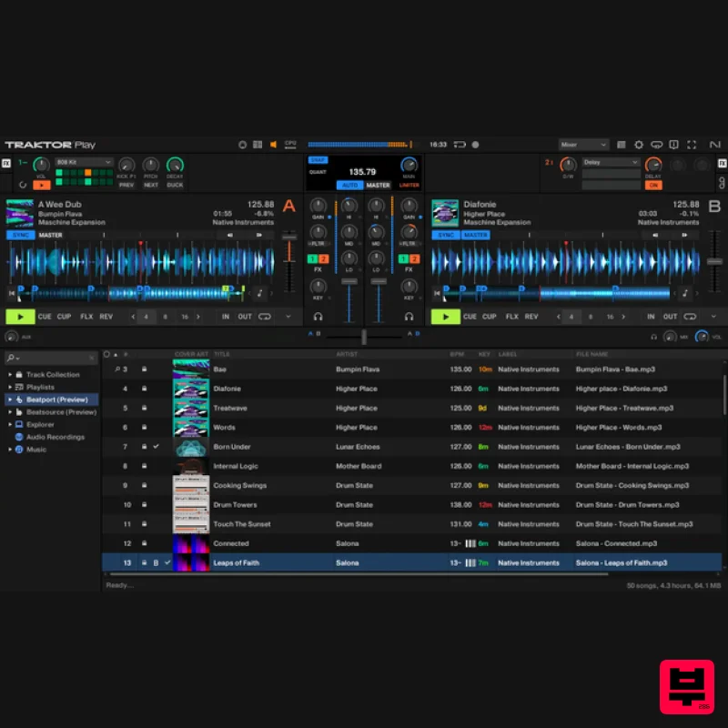Expand the Track Collection tree node
The width and height of the screenshot is (728, 728).
[x=10, y=374]
